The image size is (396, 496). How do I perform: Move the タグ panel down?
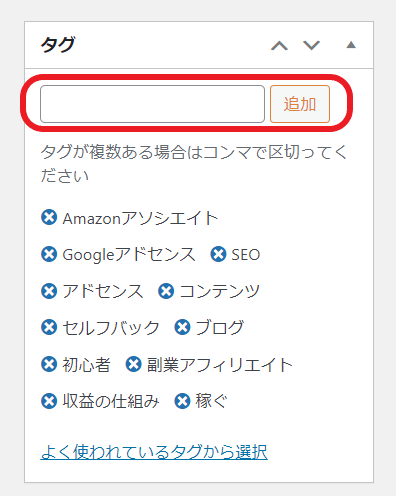[311, 45]
